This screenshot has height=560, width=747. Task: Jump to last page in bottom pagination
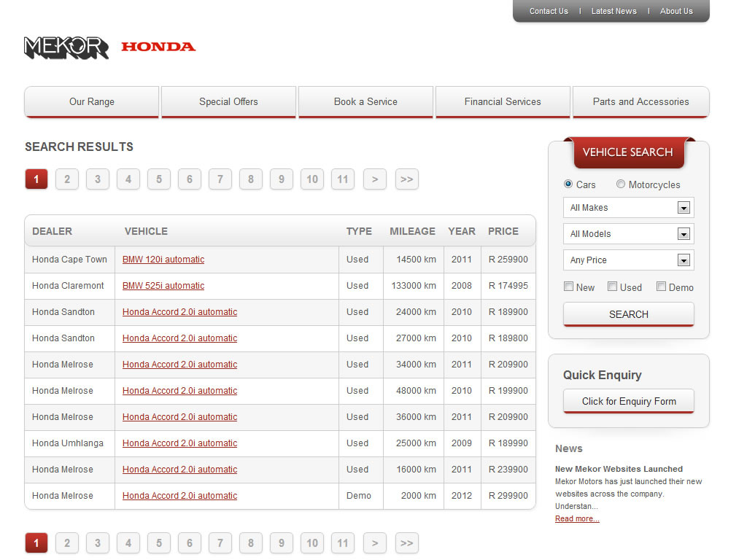coord(406,542)
